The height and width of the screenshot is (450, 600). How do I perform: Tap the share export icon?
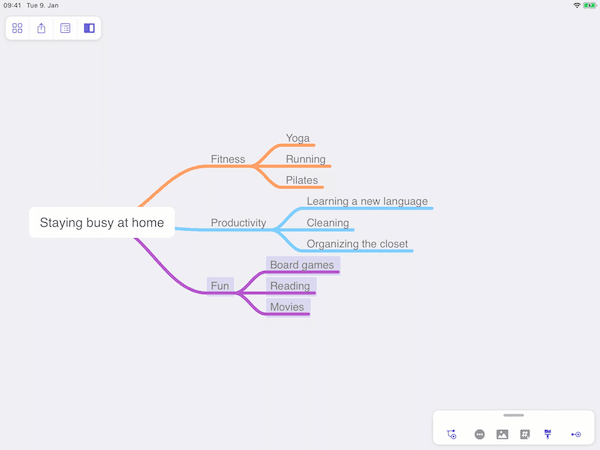[41, 28]
